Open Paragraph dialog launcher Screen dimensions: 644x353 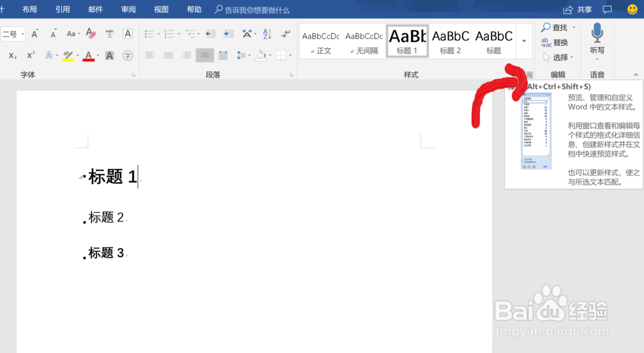291,75
